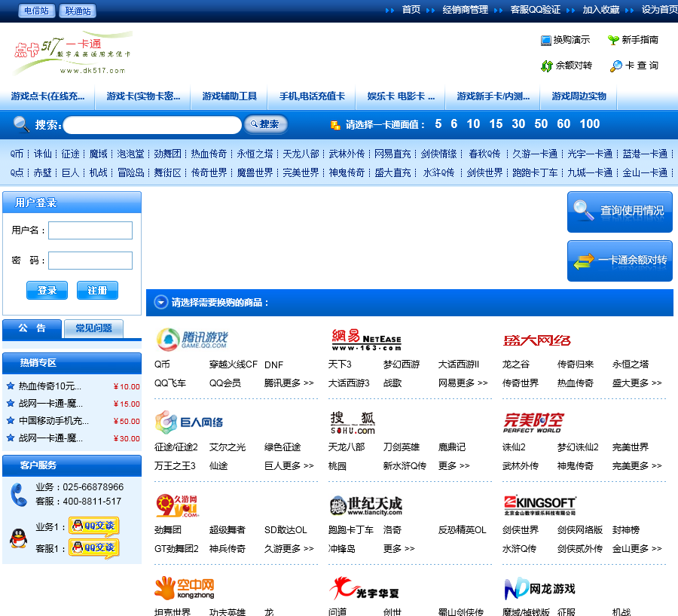The height and width of the screenshot is (616, 678).
Task: Click the QQ penguin icon in 客户服务
Action: [19, 538]
